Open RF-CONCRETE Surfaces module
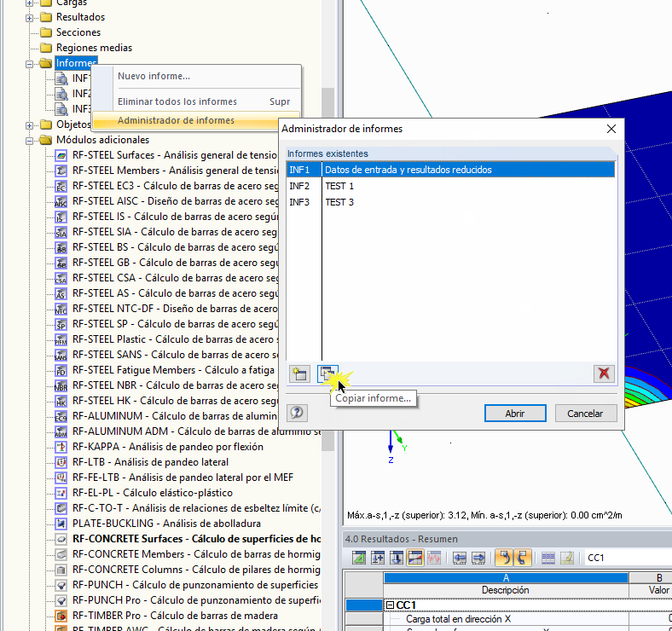This screenshot has height=631, width=672. point(196,539)
